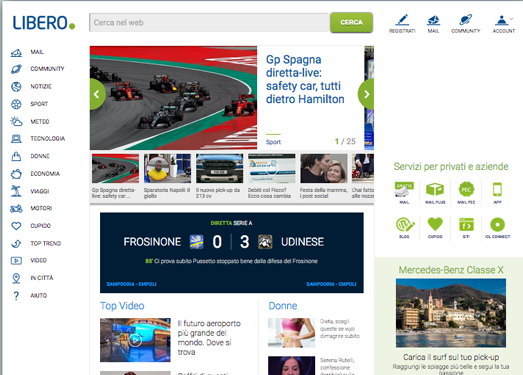The height and width of the screenshot is (375, 523).
Task: Open Notizie in the sidebar menu
Action: click(41, 86)
